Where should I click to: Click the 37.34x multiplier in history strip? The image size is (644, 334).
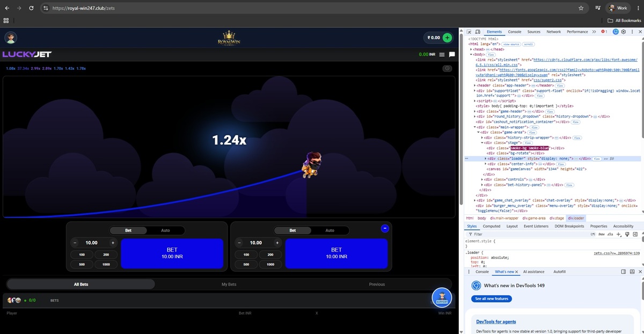(23, 69)
